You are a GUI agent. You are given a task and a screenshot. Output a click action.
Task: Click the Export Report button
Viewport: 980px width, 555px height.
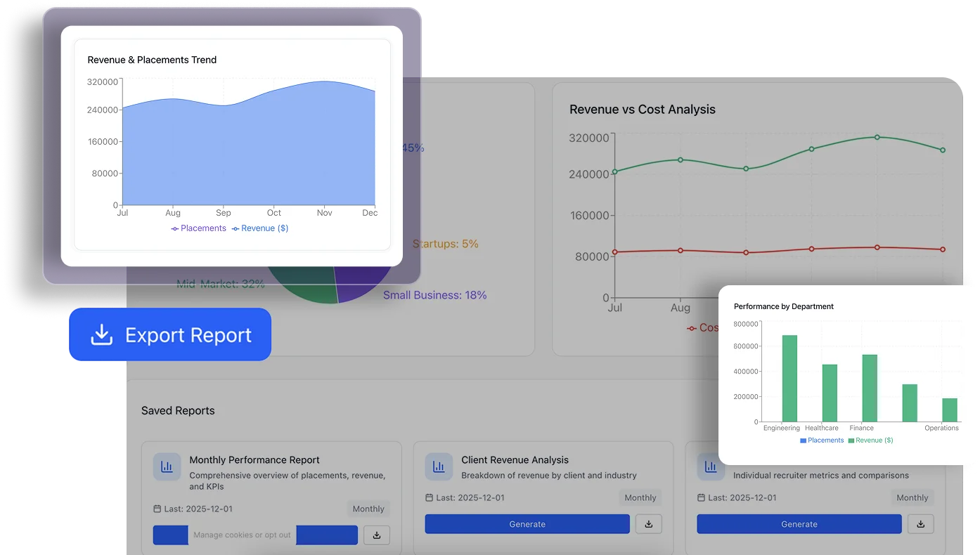click(170, 335)
